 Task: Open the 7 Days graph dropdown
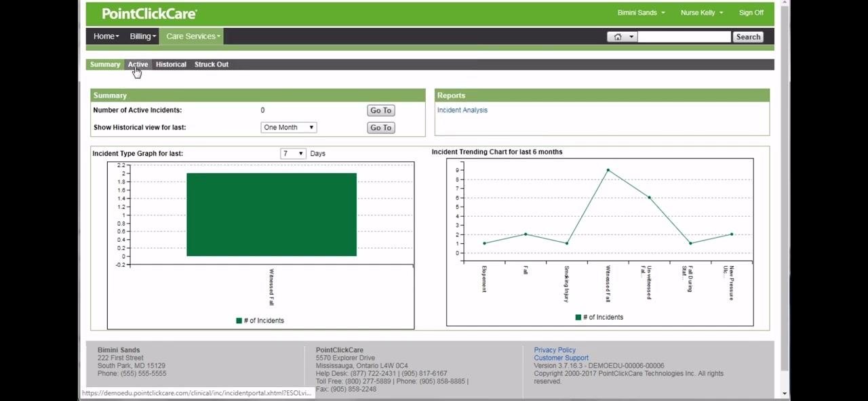293,154
